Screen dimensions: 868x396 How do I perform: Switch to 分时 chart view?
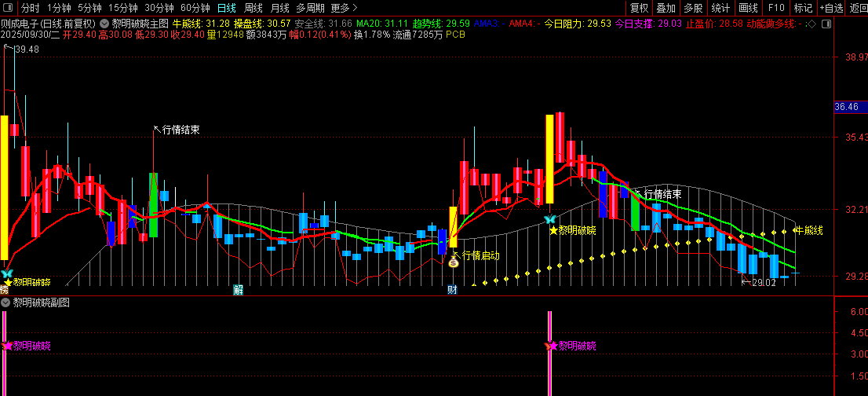click(x=31, y=8)
